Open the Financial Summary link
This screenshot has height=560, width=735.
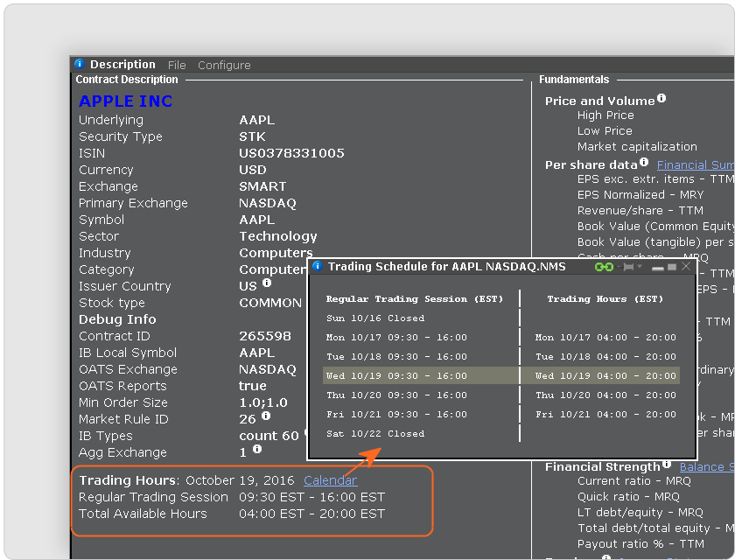[x=696, y=165]
